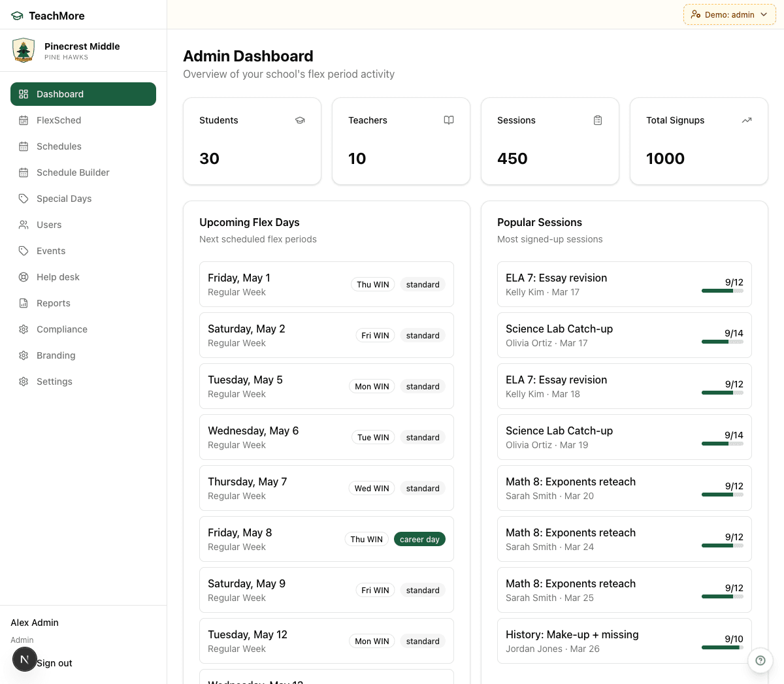Screen dimensions: 784x684
Task: Click the Schedule Builder calendar icon
Action: pos(24,172)
